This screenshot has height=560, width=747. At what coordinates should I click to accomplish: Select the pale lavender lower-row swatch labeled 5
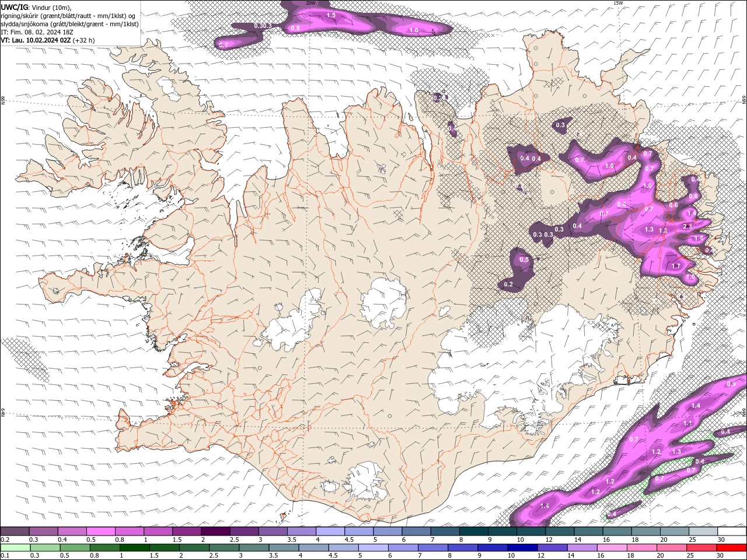373,547
